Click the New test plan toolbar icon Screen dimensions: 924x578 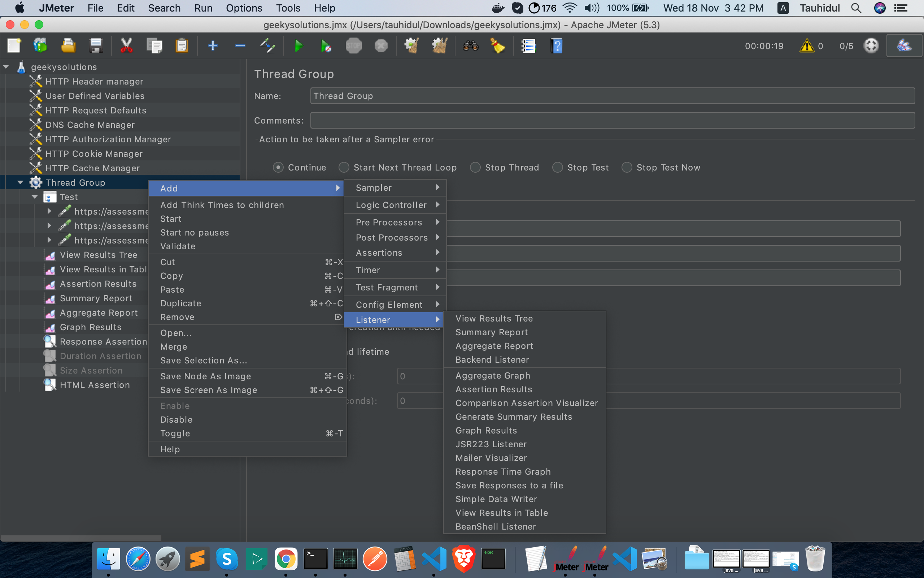point(14,46)
